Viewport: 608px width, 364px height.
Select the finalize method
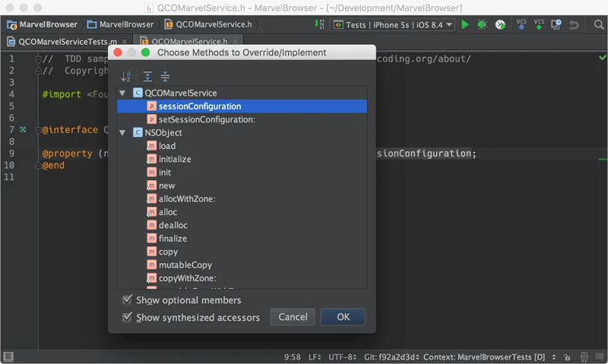pyautogui.click(x=242, y=238)
